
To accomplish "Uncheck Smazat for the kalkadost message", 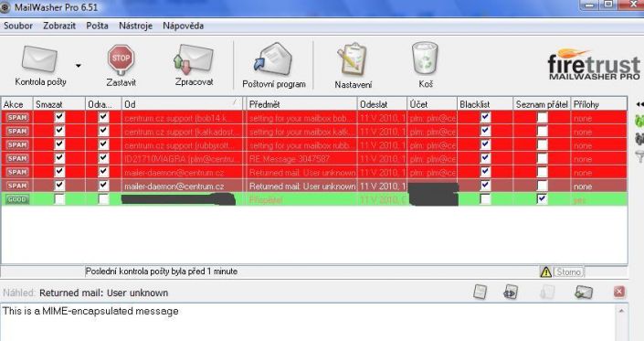I will click(59, 131).
